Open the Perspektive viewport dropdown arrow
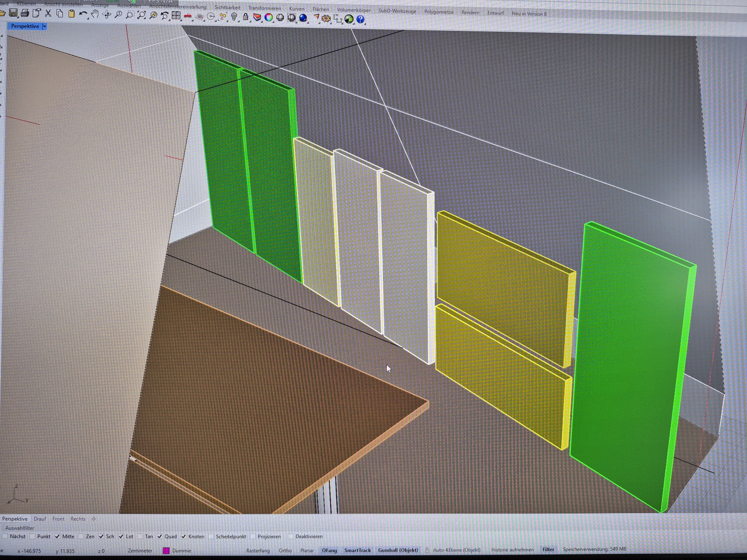 pyautogui.click(x=45, y=26)
